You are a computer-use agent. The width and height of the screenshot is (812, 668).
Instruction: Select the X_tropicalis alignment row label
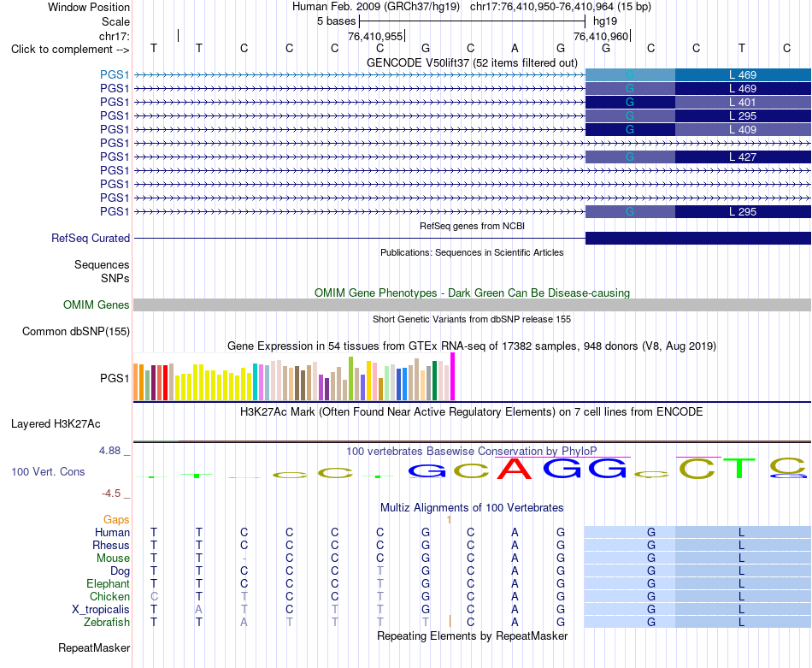pos(101,610)
